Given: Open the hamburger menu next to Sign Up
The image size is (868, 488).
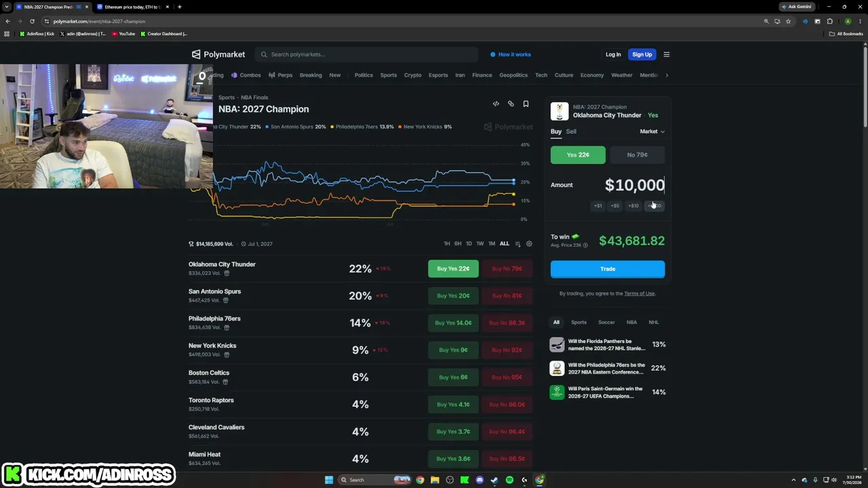Looking at the screenshot, I should coord(667,54).
